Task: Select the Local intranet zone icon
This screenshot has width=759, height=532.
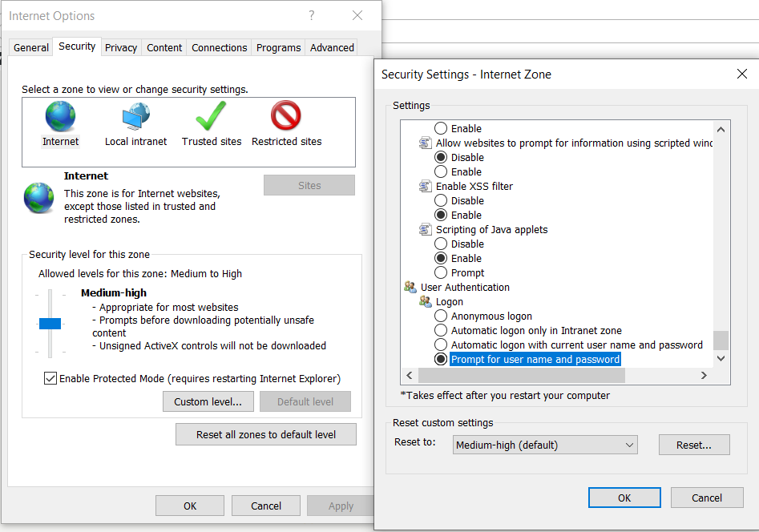Action: [x=135, y=117]
